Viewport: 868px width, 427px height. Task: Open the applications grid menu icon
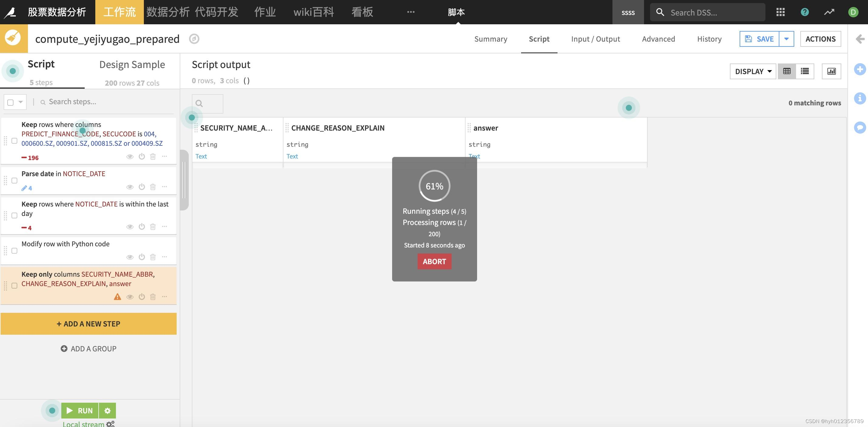click(780, 12)
